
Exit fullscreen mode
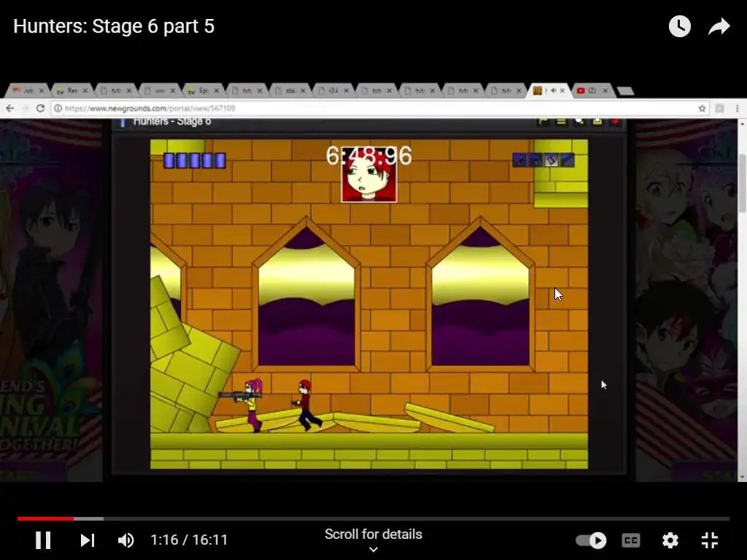pos(710,540)
